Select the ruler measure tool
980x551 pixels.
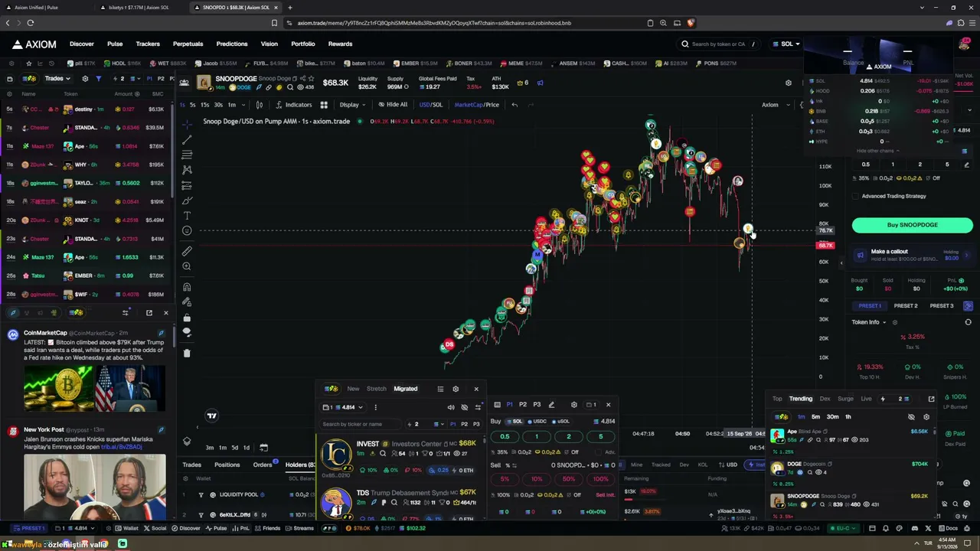tap(187, 251)
